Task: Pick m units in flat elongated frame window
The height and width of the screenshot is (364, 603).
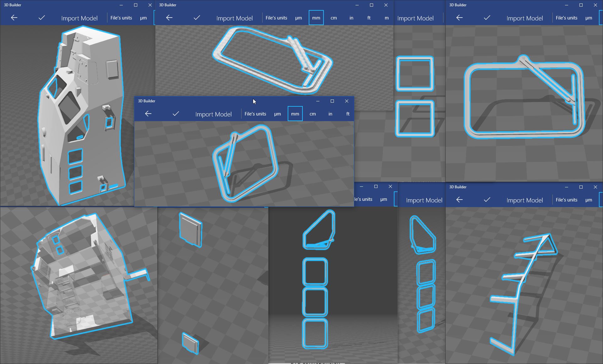Action: [387, 18]
